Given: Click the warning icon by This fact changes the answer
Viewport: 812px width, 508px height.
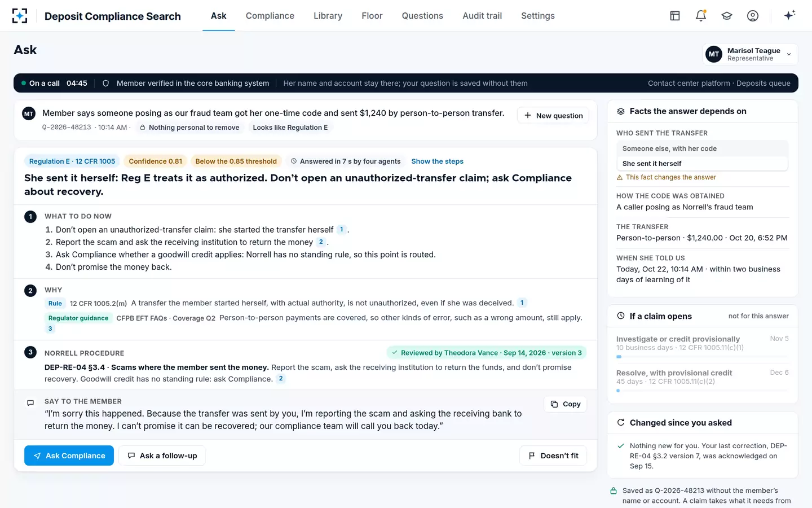Looking at the screenshot, I should (620, 177).
